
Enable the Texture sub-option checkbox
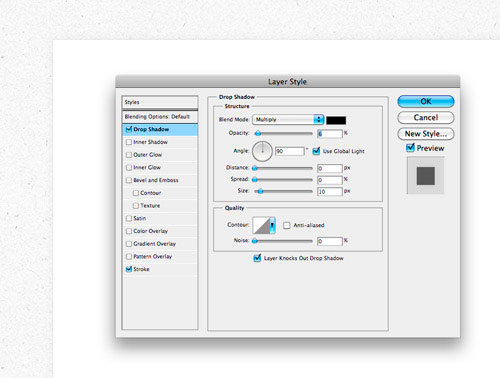(136, 206)
